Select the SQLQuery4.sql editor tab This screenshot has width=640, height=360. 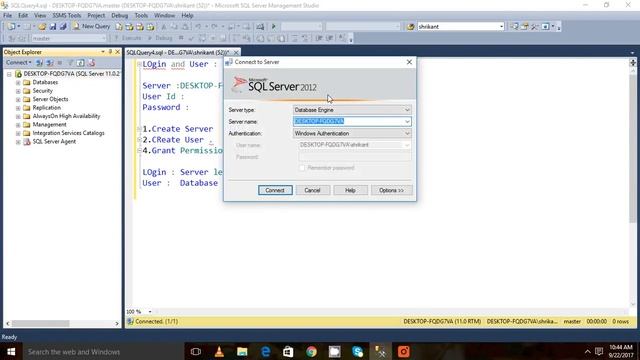click(x=178, y=52)
